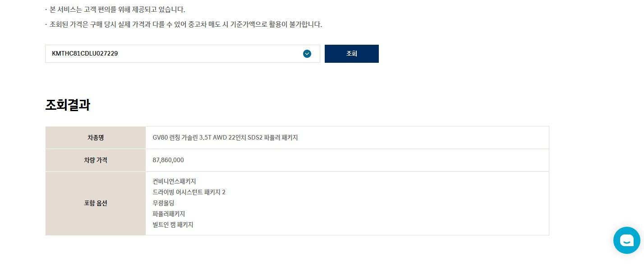Click the 조회결과 heading
The image size is (644, 276).
click(x=68, y=105)
